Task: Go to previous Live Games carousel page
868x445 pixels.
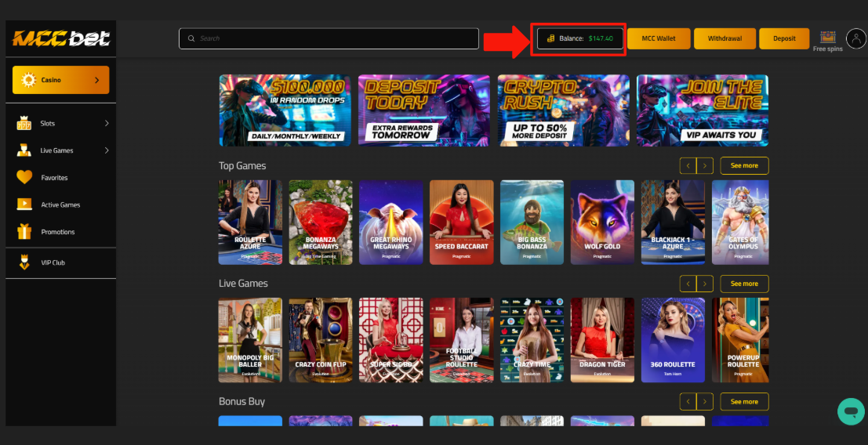Action: [688, 284]
